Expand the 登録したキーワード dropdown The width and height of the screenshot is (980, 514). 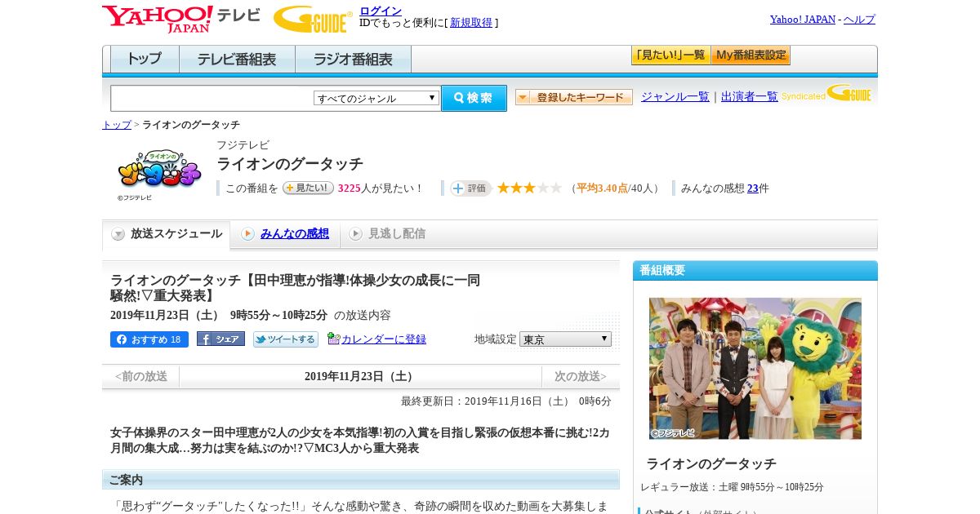pyautogui.click(x=573, y=97)
